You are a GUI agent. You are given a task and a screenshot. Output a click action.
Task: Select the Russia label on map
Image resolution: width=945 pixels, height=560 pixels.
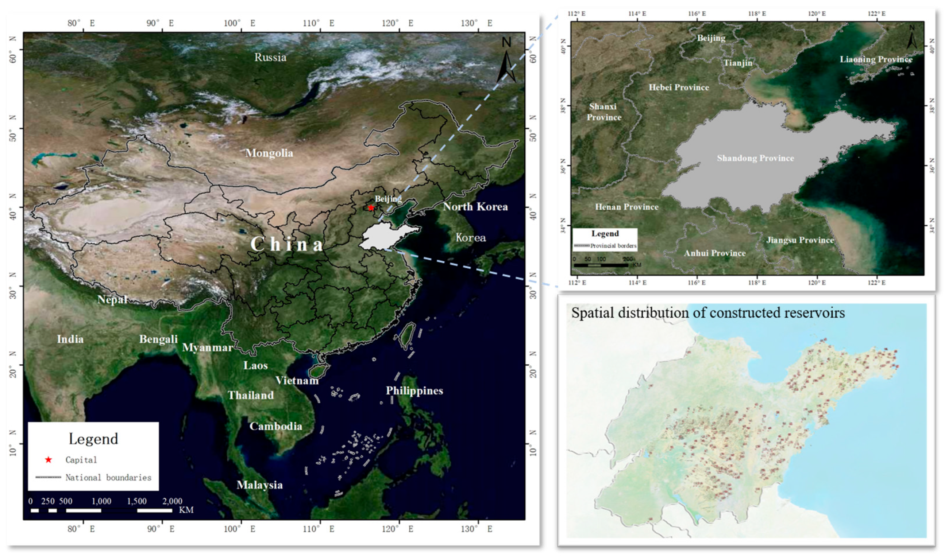click(270, 57)
